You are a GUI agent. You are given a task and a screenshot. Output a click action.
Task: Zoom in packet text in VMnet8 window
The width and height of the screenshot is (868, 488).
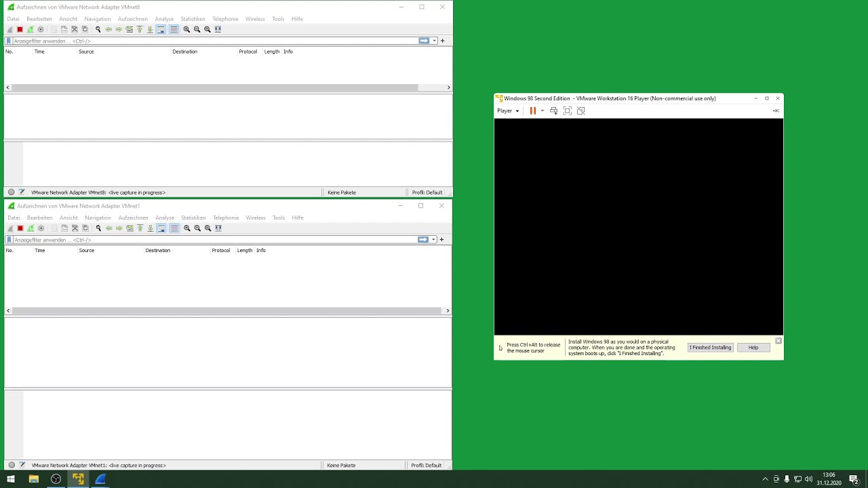[x=186, y=29]
